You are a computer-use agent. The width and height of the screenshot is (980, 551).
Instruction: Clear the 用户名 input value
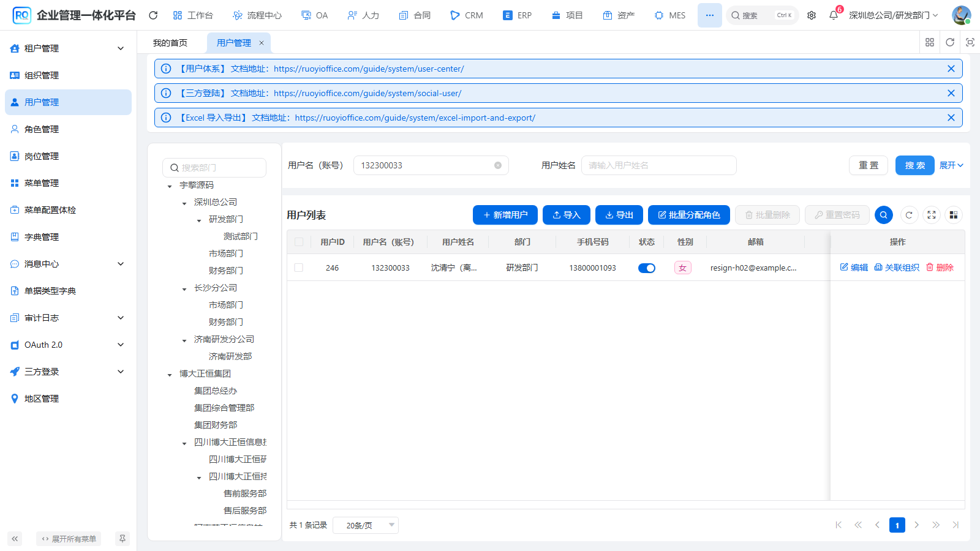(x=498, y=165)
